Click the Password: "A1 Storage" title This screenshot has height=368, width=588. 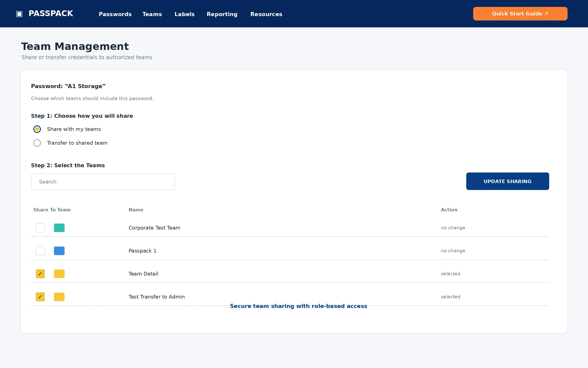(68, 86)
